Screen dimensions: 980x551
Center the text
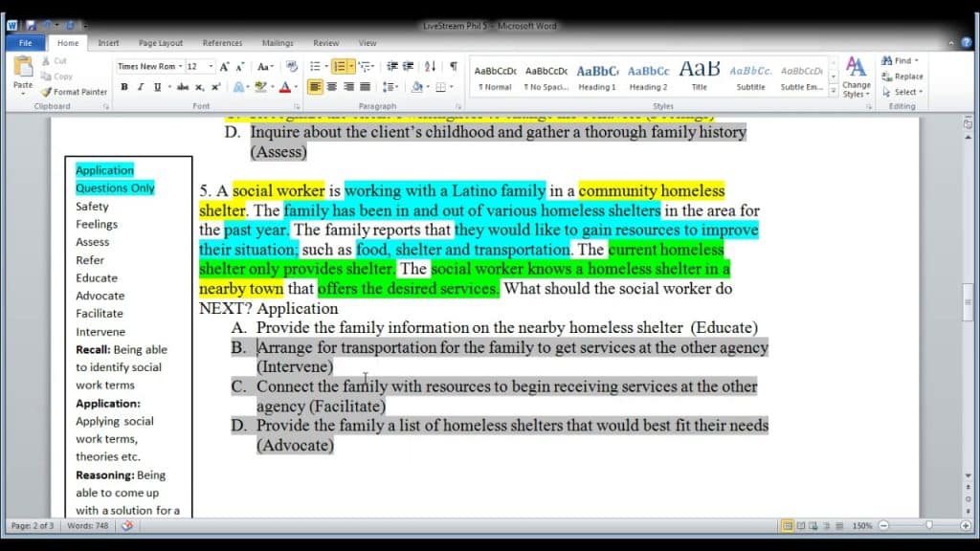[332, 87]
